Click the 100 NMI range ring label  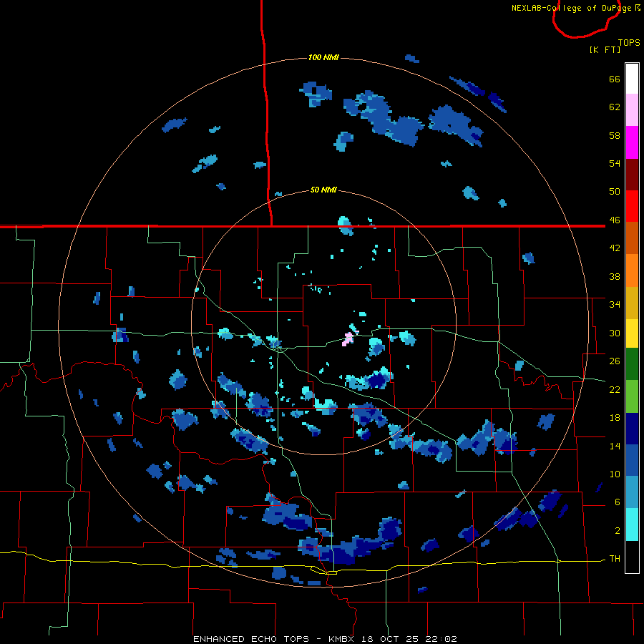(323, 57)
